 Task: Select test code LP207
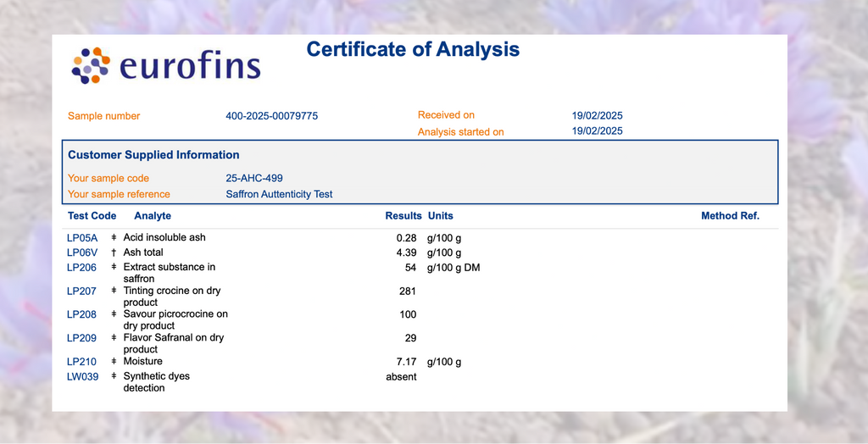(81, 291)
